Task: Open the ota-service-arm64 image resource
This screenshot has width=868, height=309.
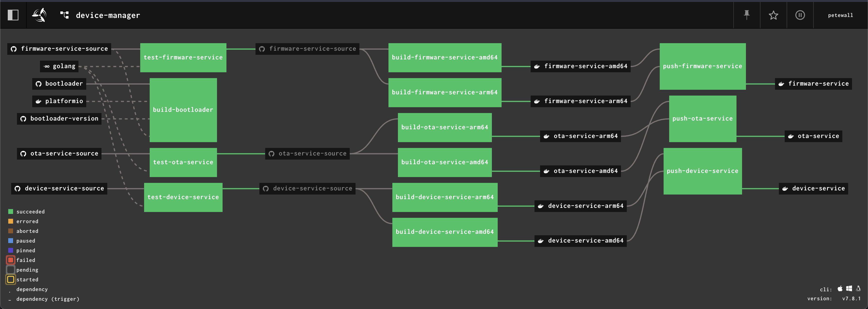Action: click(581, 136)
